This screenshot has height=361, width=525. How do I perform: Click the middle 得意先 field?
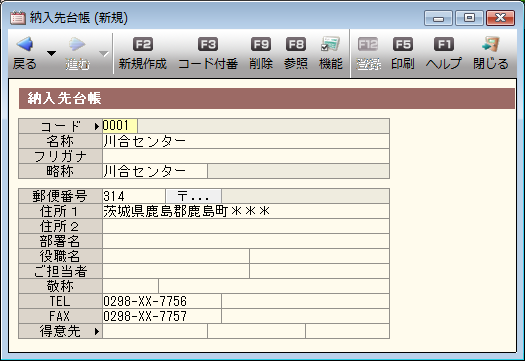(256, 331)
